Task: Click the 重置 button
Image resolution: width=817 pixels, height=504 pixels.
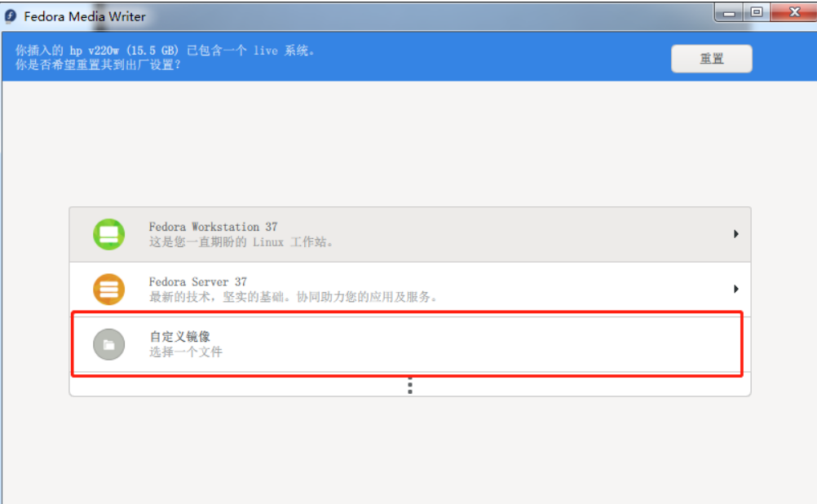Action: click(x=711, y=59)
